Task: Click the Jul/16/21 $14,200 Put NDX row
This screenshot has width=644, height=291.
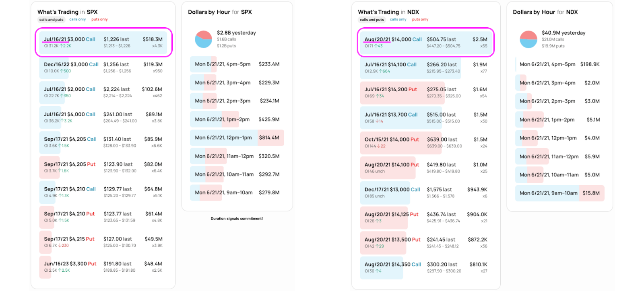Action: (x=425, y=92)
